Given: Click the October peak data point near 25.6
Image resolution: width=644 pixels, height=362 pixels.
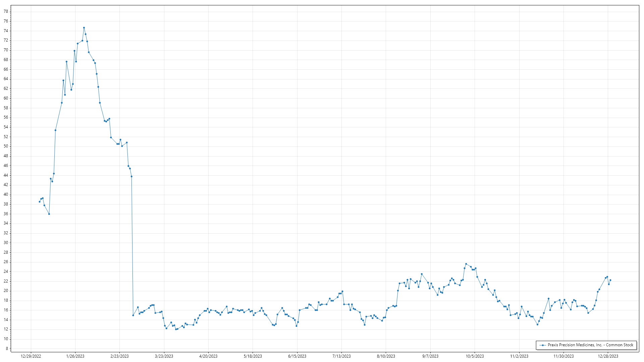Looking at the screenshot, I should tap(466, 264).
